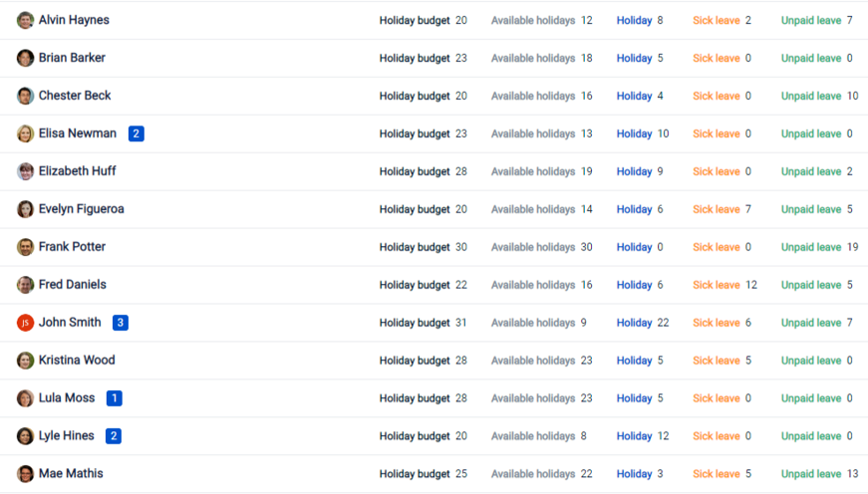The width and height of the screenshot is (868, 494).
Task: Click Sick leave in Fred Daniels's row
Action: pos(716,285)
